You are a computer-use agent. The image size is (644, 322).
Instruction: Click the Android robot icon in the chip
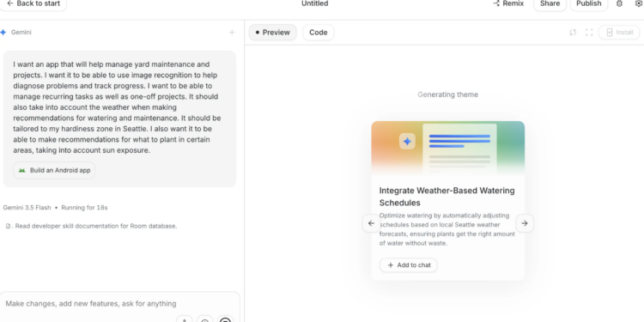[x=21, y=171]
